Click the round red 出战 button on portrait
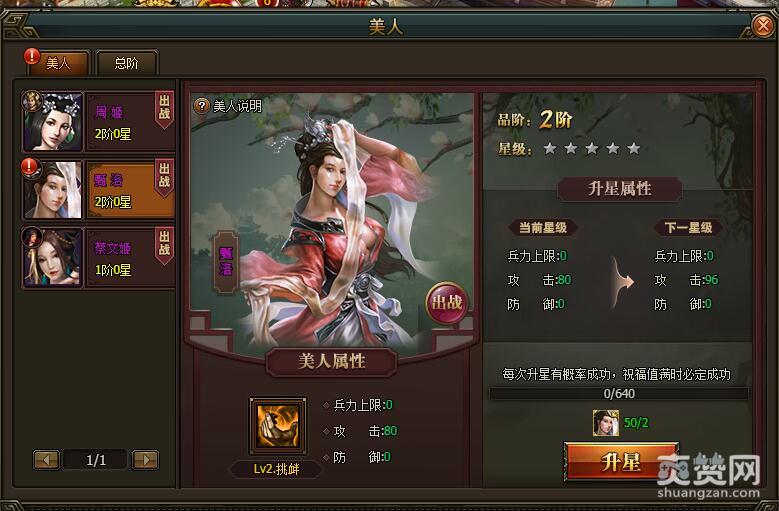 447,303
